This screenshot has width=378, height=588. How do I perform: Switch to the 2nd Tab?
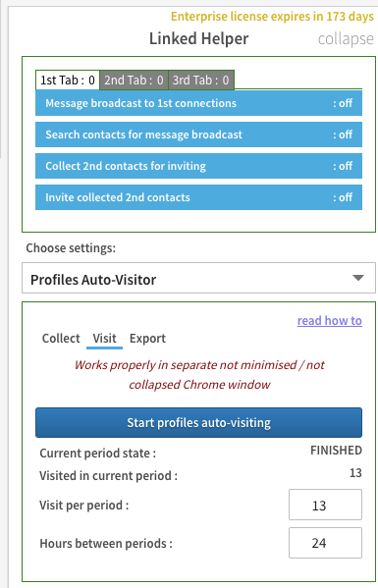click(134, 80)
